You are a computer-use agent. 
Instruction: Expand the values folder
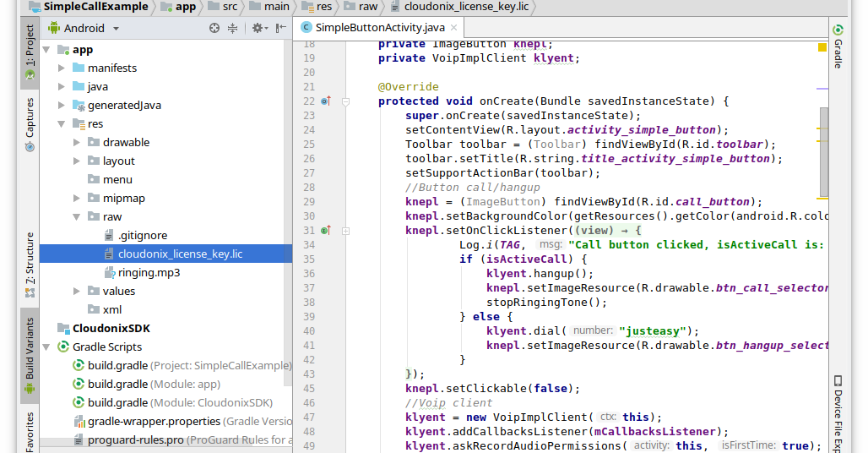[x=77, y=292]
